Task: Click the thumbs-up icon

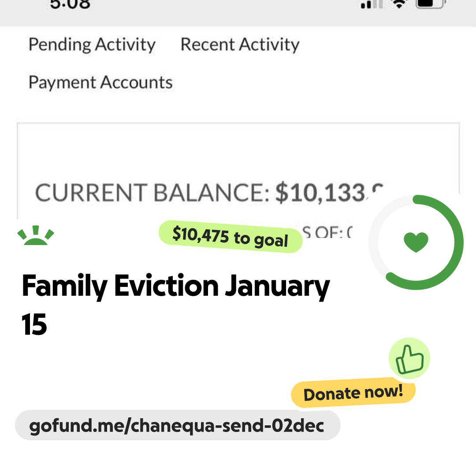Action: (409, 358)
